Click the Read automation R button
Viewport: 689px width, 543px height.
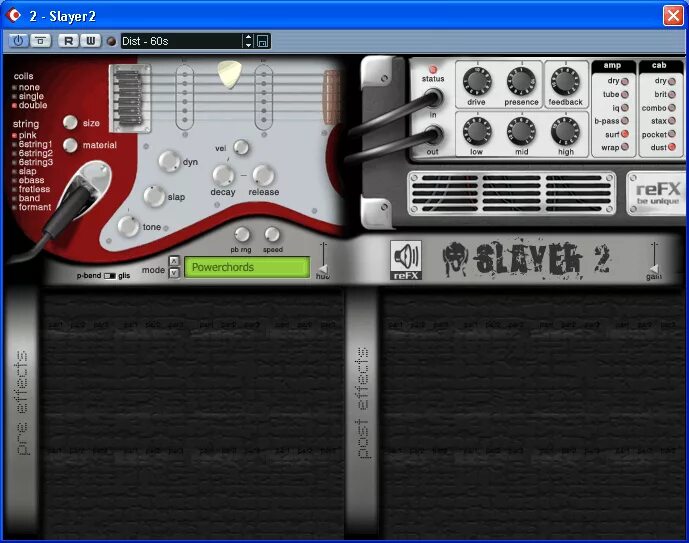coord(68,41)
